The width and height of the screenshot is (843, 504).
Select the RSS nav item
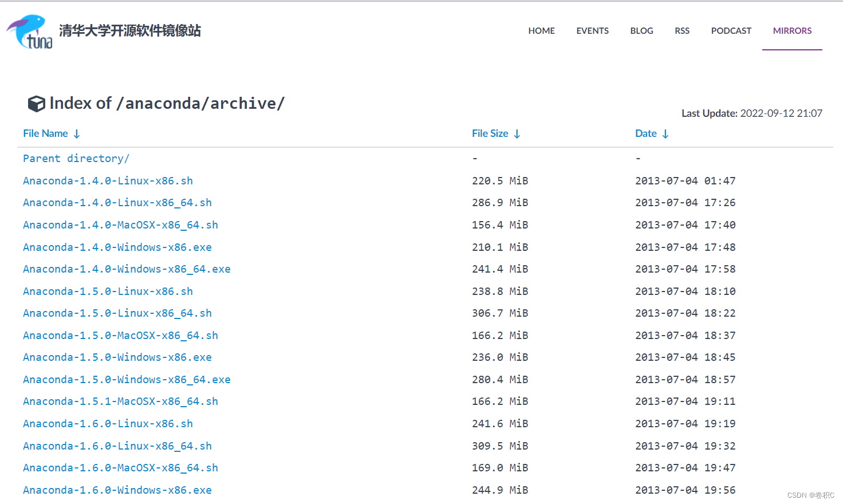(682, 31)
